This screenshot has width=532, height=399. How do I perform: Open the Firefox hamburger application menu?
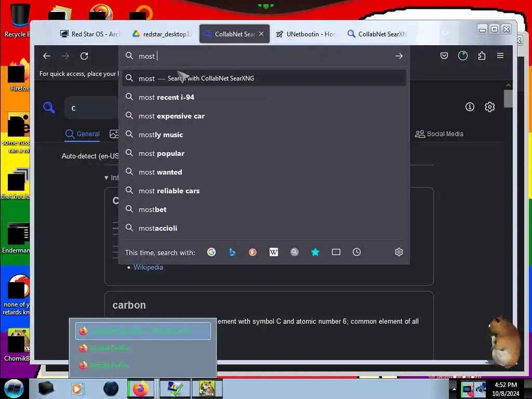coord(500,56)
